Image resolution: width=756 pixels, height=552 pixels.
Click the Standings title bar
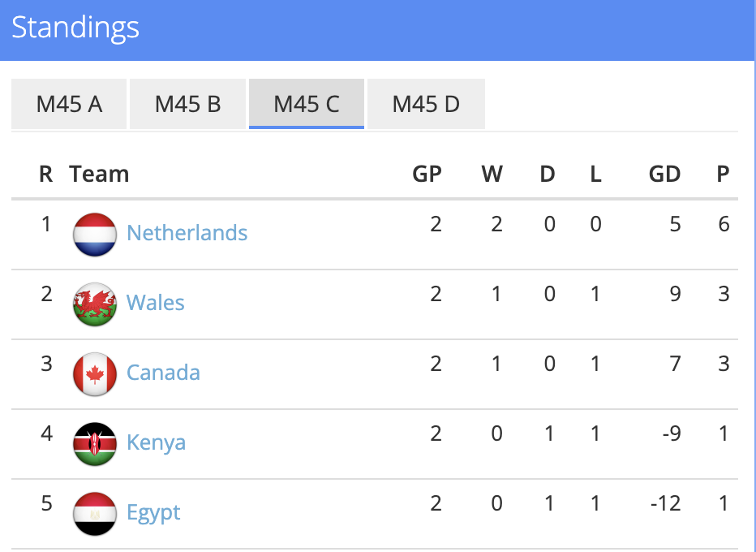(x=377, y=30)
